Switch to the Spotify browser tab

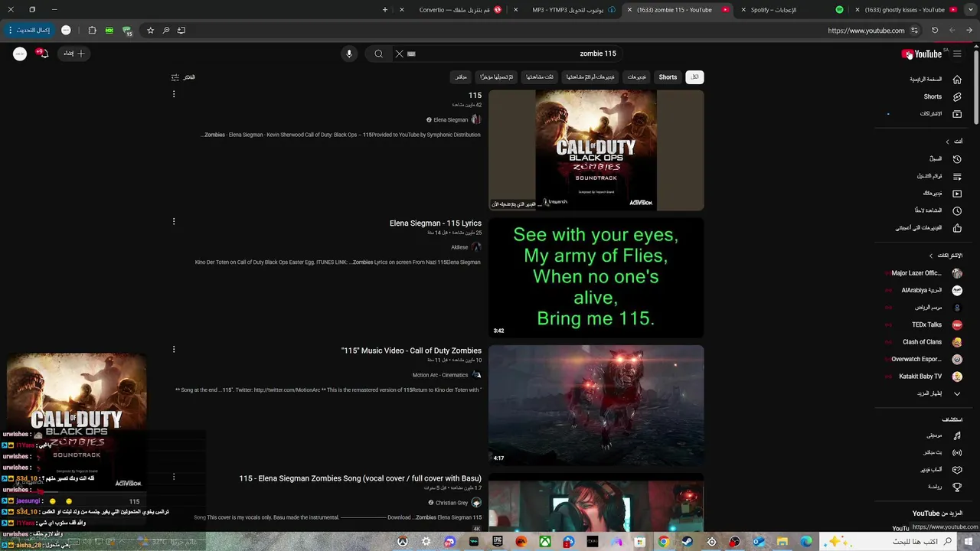[x=773, y=10]
